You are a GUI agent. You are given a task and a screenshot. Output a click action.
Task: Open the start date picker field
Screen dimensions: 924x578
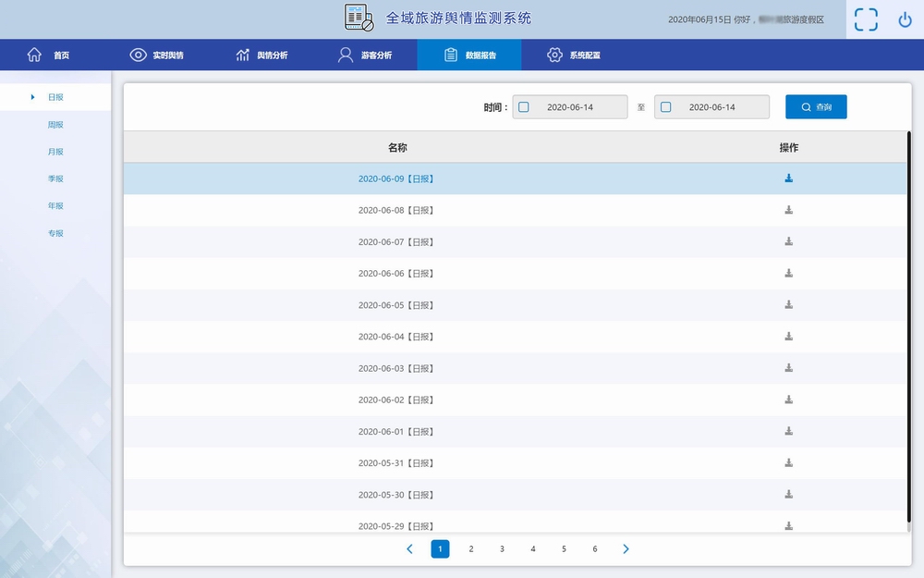point(570,107)
